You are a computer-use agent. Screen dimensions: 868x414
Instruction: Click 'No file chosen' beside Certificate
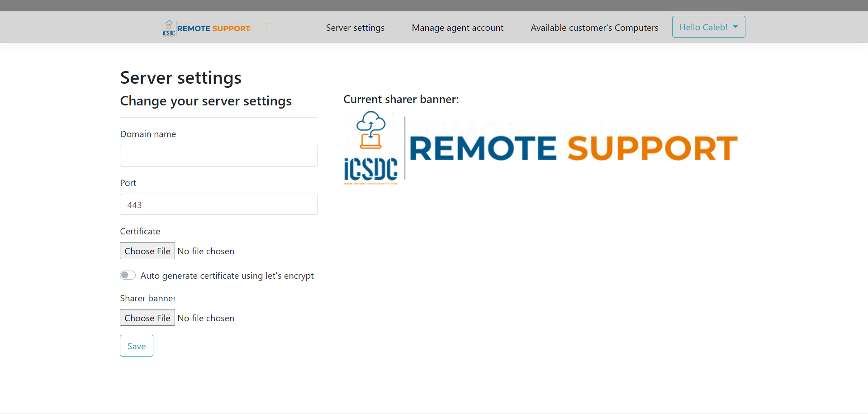pyautogui.click(x=206, y=251)
